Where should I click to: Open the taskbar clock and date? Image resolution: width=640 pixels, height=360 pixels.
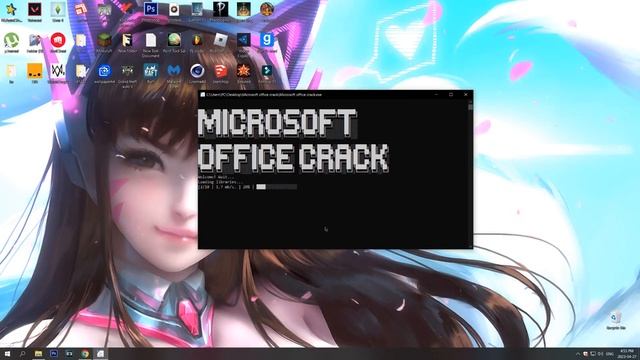[x=627, y=353]
